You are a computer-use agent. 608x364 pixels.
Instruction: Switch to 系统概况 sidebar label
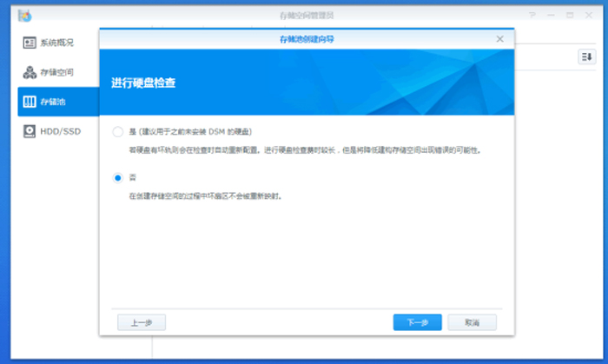[x=56, y=43]
